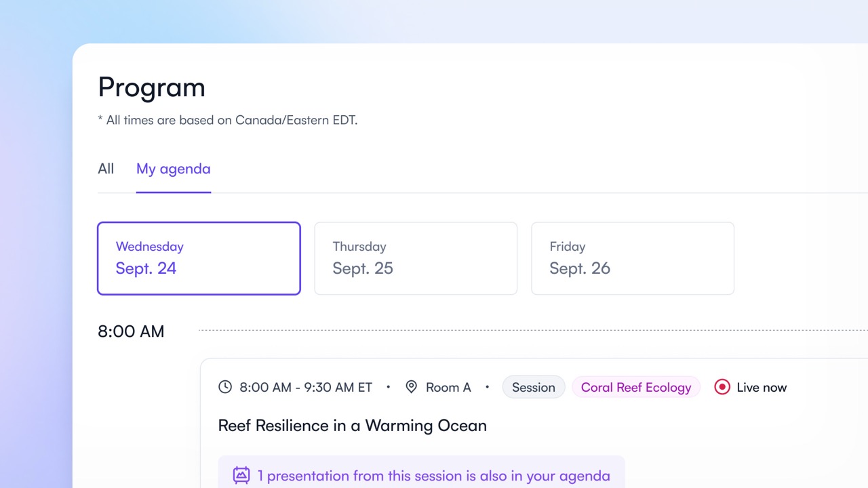Viewport: 868px width, 488px height.
Task: Click the Program page heading
Action: pos(151,87)
